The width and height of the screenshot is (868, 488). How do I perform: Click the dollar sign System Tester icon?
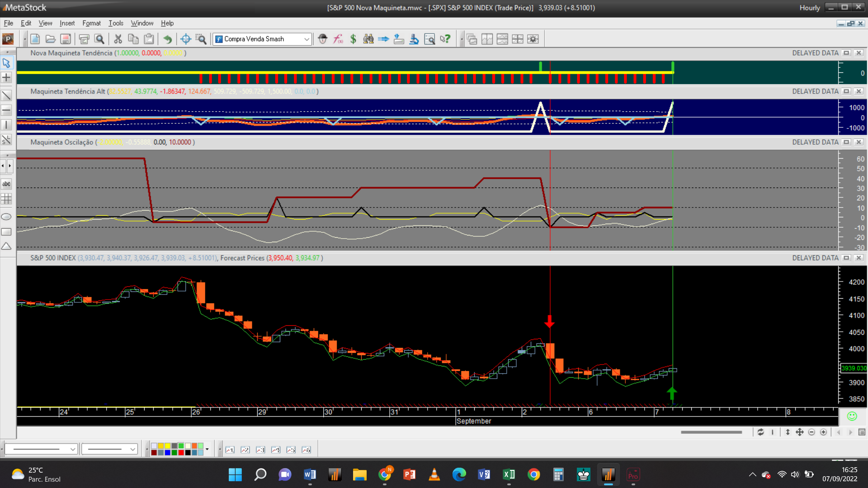tap(353, 39)
